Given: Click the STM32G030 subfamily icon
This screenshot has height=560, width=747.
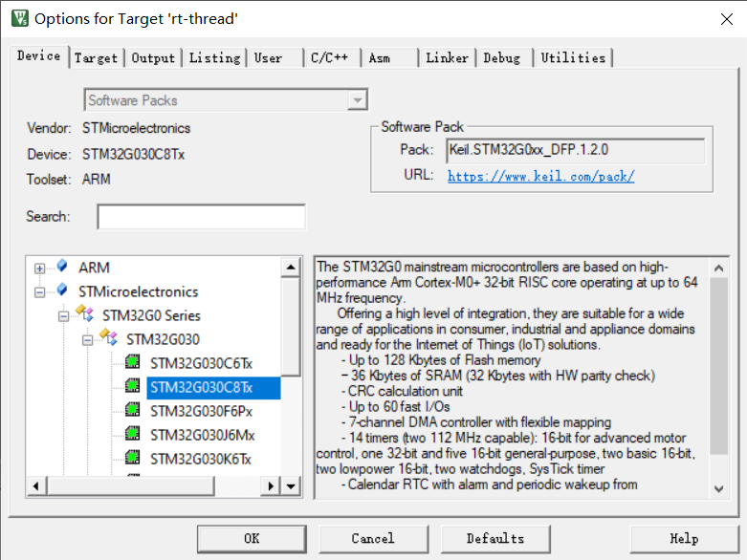Looking at the screenshot, I should click(x=110, y=339).
